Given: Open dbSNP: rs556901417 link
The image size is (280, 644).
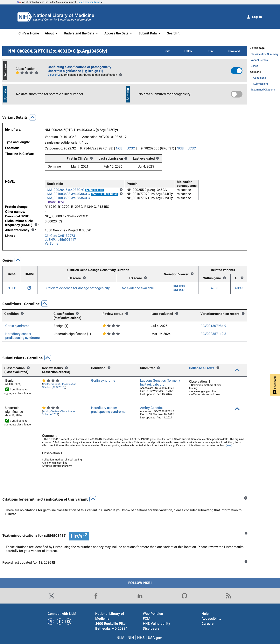Looking at the screenshot, I should (x=60, y=240).
